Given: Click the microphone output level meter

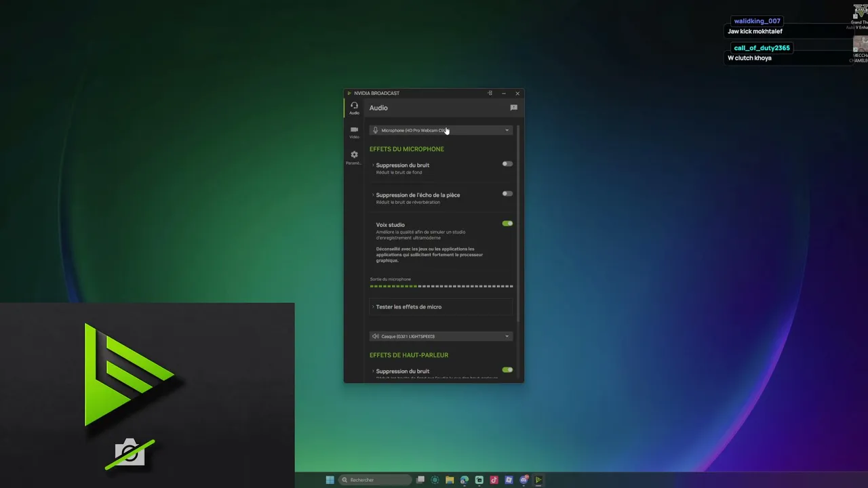Looking at the screenshot, I should 441,287.
